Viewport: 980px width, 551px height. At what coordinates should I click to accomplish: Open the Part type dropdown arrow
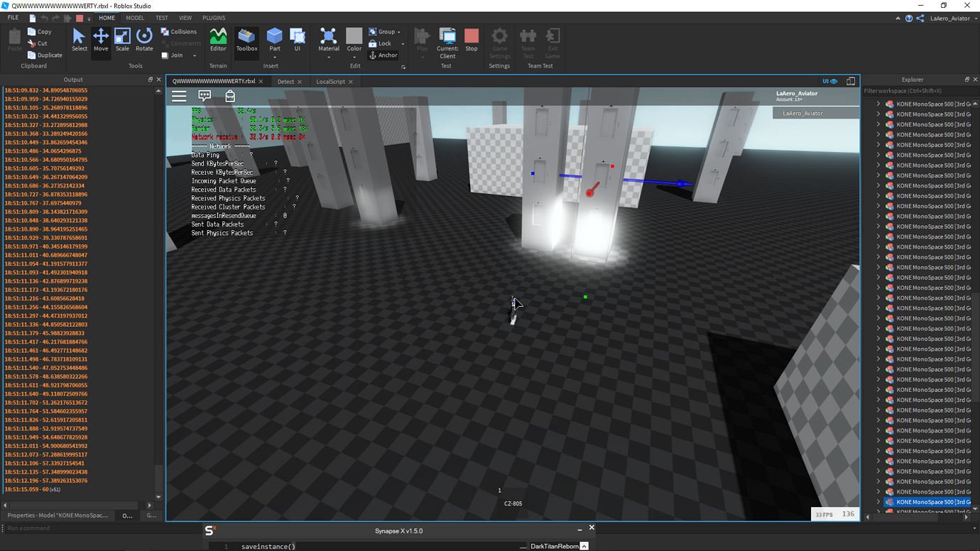(x=274, y=57)
